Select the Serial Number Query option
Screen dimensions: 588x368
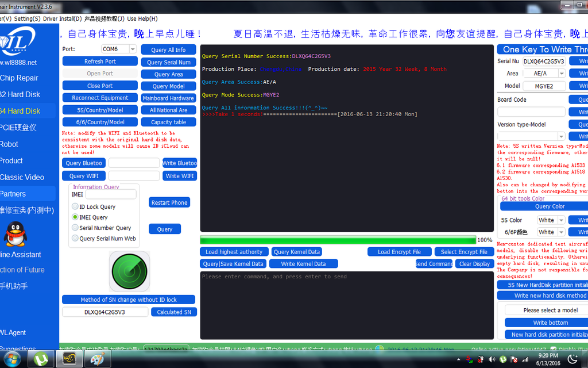(x=75, y=228)
